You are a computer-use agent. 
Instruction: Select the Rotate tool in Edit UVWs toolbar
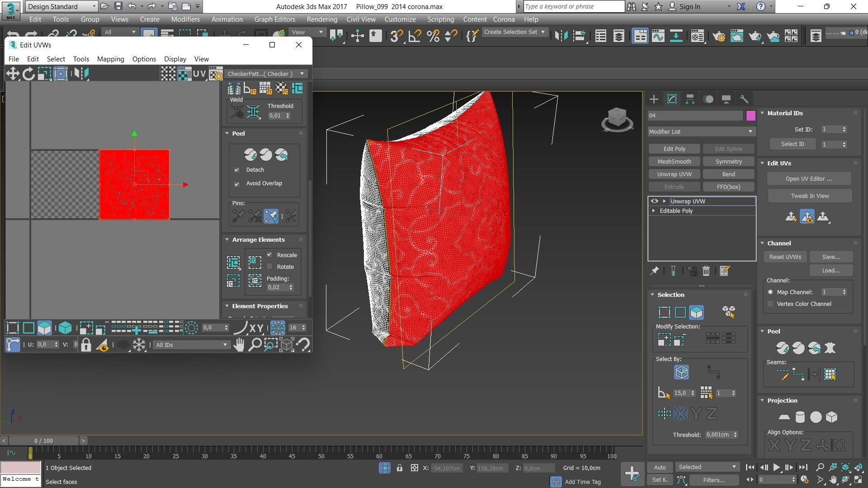(28, 74)
